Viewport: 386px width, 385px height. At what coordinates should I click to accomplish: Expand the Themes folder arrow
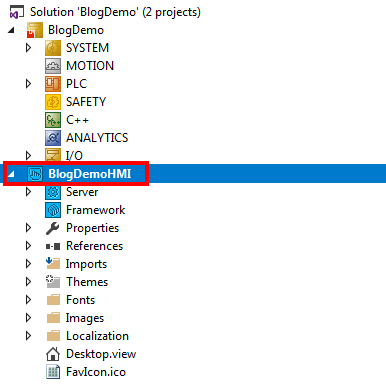pyautogui.click(x=29, y=282)
